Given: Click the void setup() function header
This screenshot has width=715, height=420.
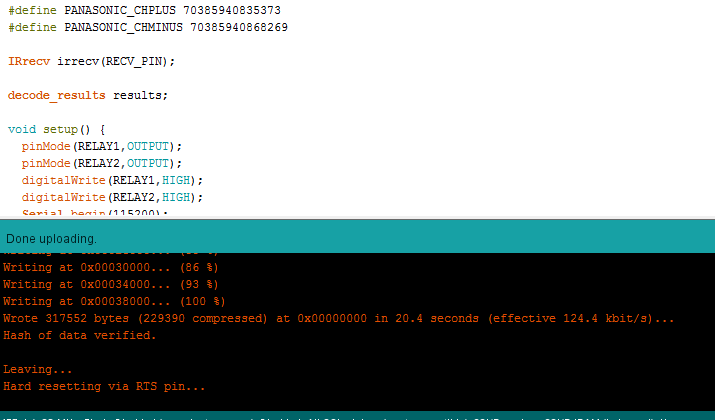Looking at the screenshot, I should [56, 129].
